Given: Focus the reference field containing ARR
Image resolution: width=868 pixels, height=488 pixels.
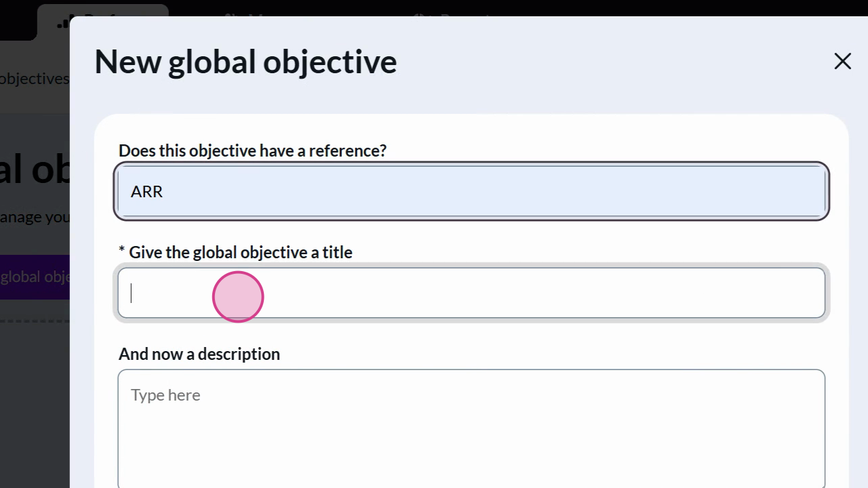Looking at the screenshot, I should click(471, 191).
